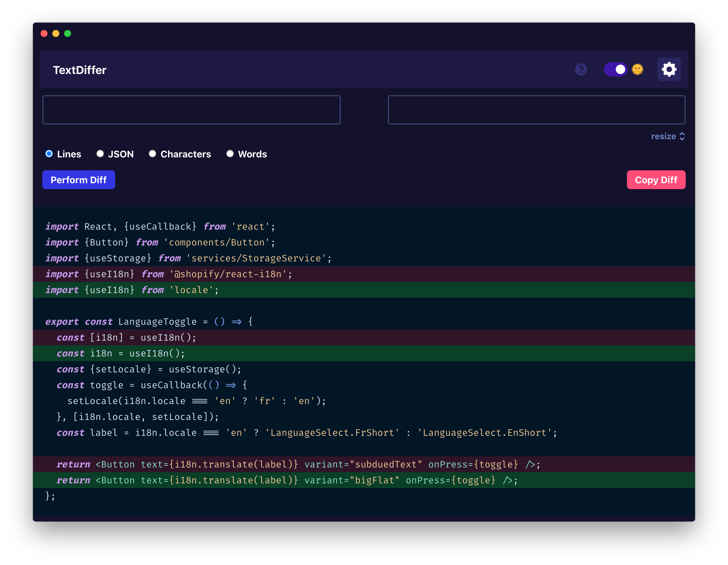Viewport: 728px width, 565px height.
Task: Toggle the dark mode switch
Action: click(616, 69)
